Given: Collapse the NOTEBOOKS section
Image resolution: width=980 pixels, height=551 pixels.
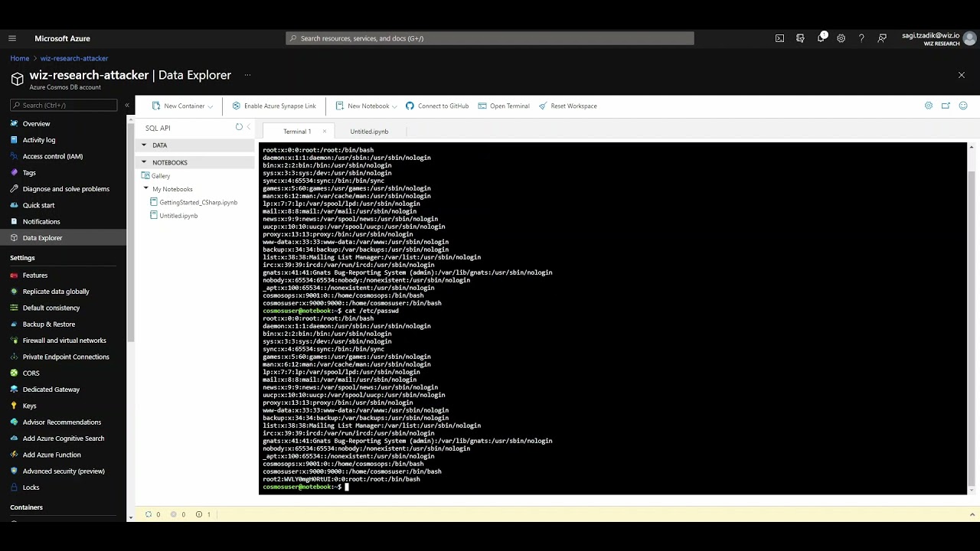Looking at the screenshot, I should click(x=143, y=162).
